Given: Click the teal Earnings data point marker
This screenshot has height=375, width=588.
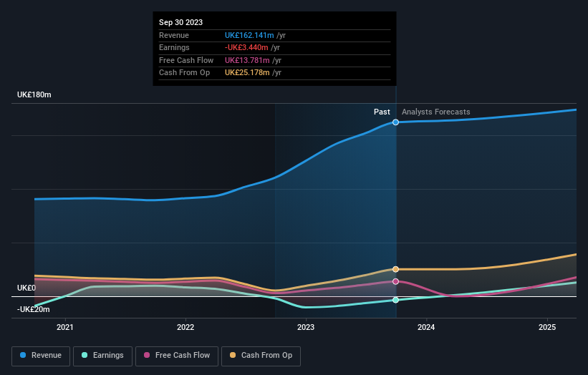Looking at the screenshot, I should pos(395,300).
